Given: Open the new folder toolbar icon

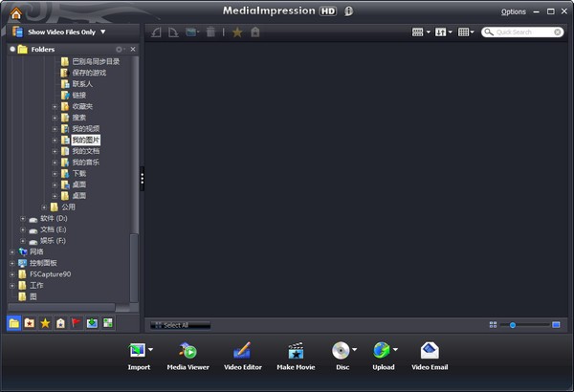Looking at the screenshot, I should pyautogui.click(x=192, y=33).
